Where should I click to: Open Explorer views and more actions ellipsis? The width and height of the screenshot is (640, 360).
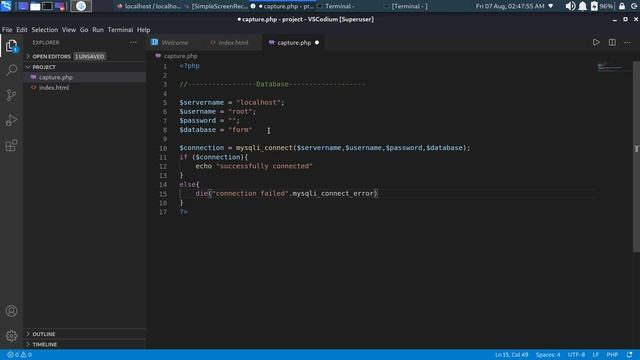tap(133, 42)
